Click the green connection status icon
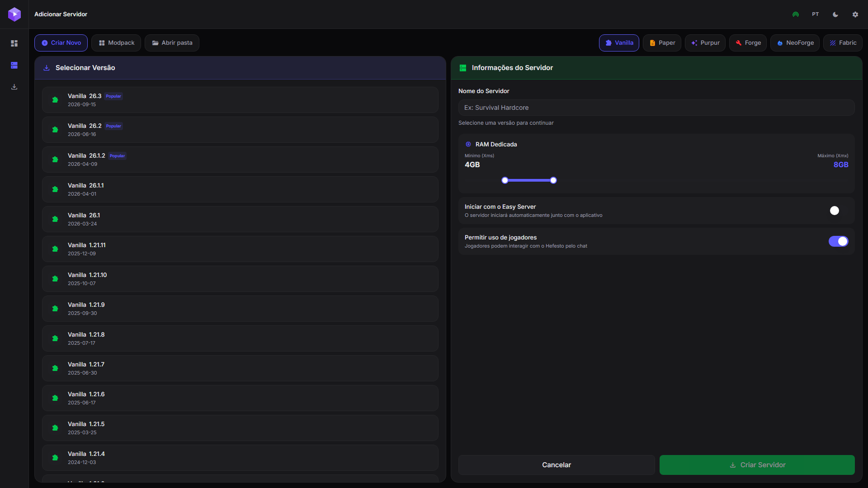Image resolution: width=868 pixels, height=488 pixels. point(796,14)
